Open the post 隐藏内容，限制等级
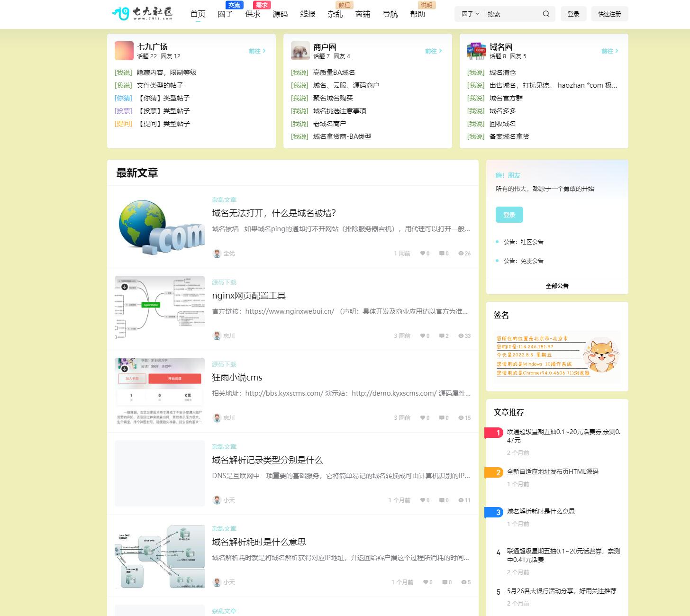Image resolution: width=690 pixels, height=616 pixels. point(166,72)
